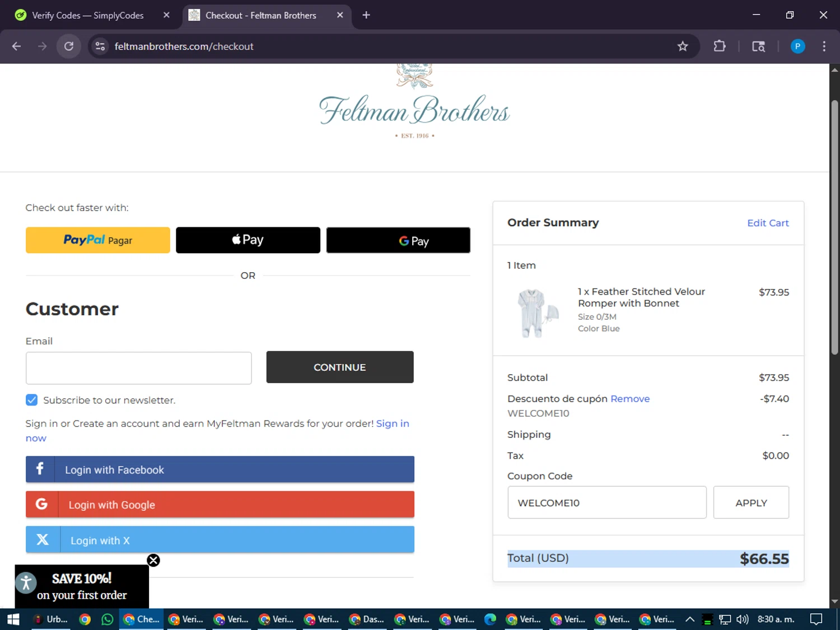Apply the coupon code

click(751, 502)
